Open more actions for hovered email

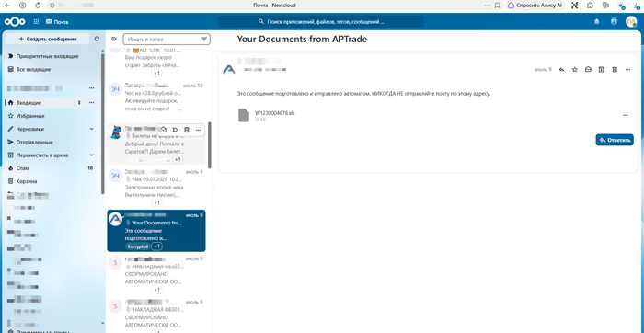point(199,130)
